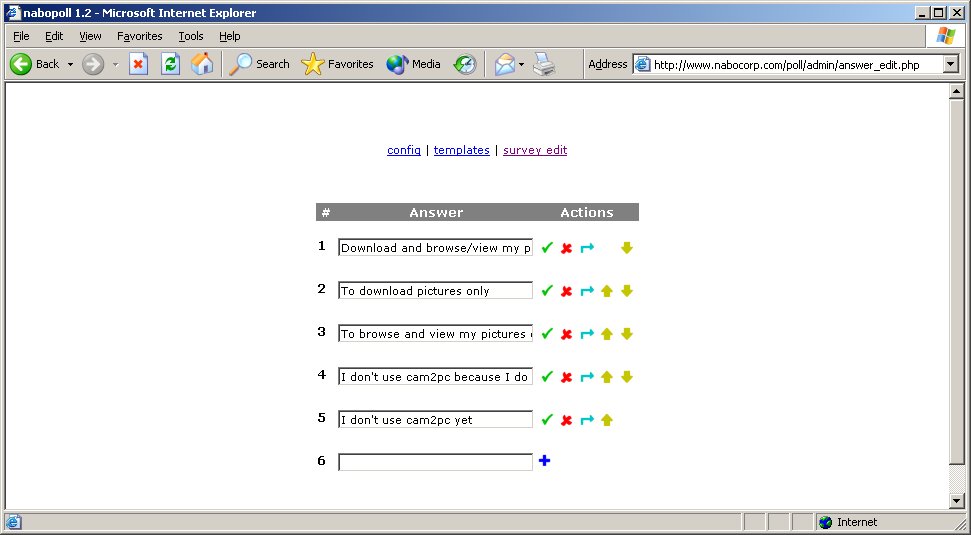Screen dimensions: 971x535
Task: Click cyan arrow icon in row 3
Action: 587,334
